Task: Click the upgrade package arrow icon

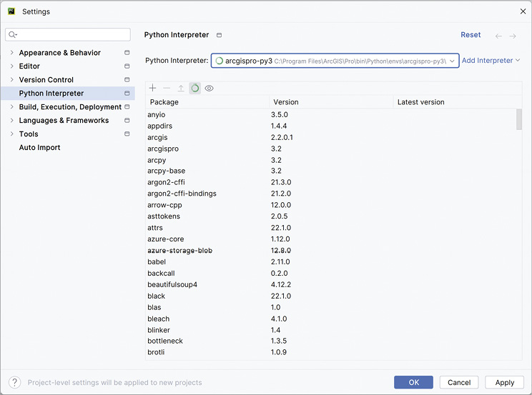Action: point(181,89)
